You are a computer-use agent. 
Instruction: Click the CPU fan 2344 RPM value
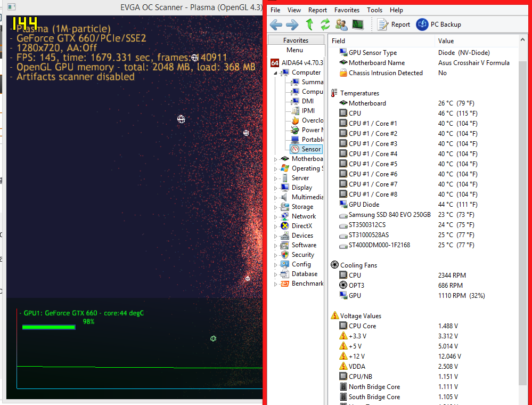452,276
